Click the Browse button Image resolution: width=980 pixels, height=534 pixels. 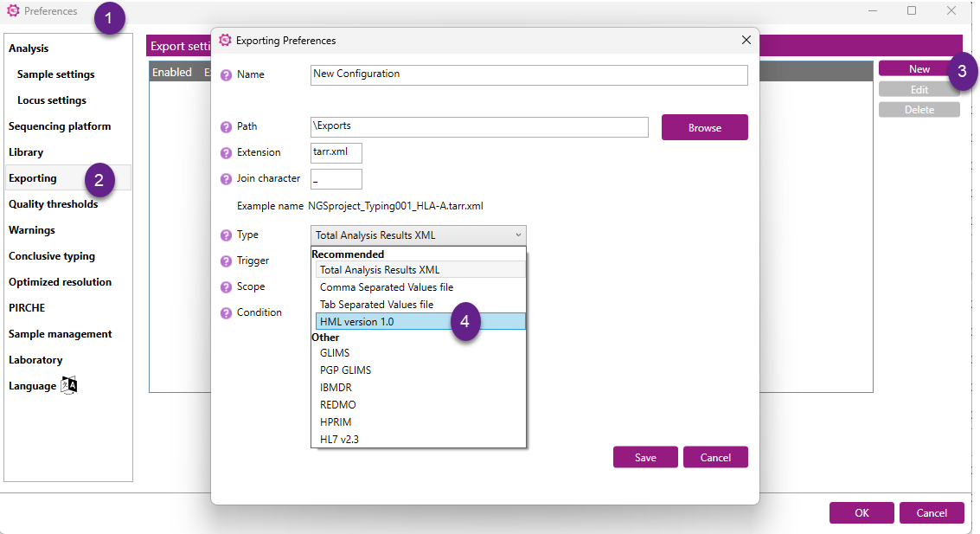tap(704, 127)
